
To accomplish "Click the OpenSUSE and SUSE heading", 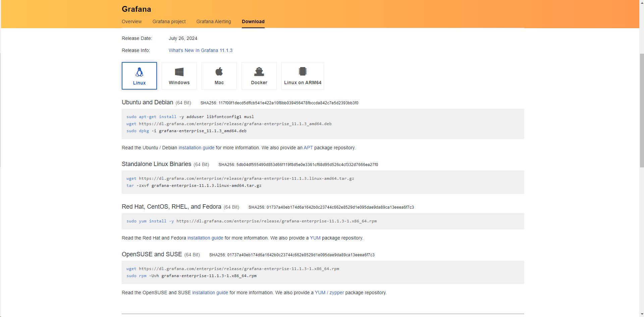I will (152, 254).
